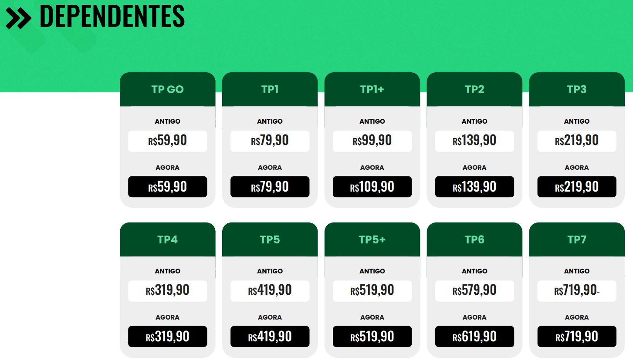Viewport: 633px width, 364px height.
Task: Click TP6 old price R$579,90
Action: coord(474,291)
